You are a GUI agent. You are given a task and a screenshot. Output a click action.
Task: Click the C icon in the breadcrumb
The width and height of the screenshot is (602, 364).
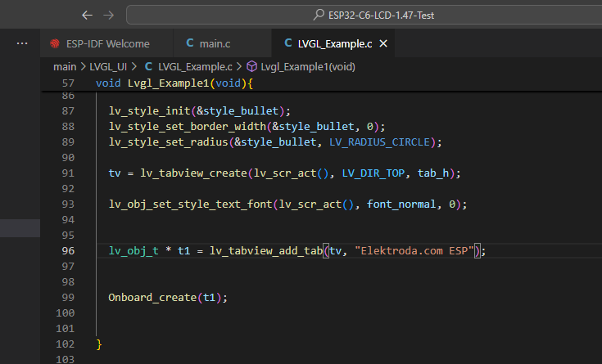click(148, 66)
